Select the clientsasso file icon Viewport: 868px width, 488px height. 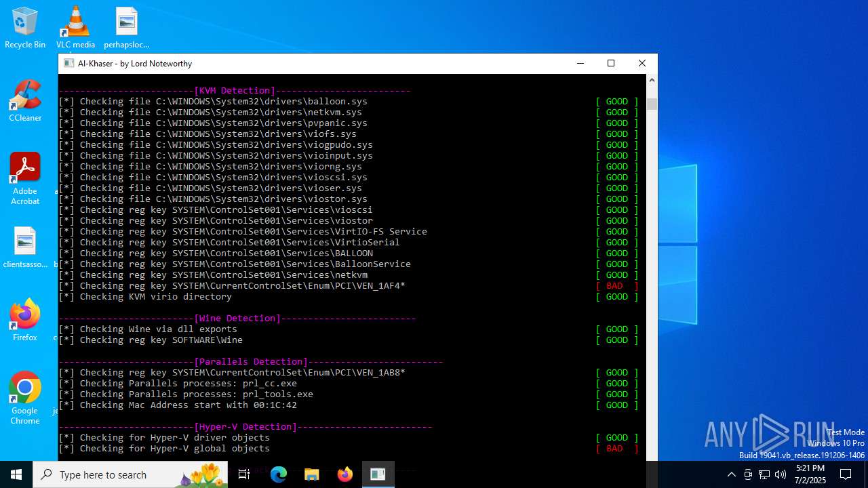tap(25, 248)
